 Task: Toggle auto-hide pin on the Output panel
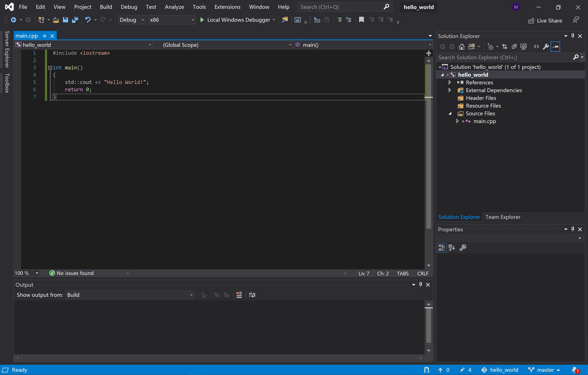(421, 285)
